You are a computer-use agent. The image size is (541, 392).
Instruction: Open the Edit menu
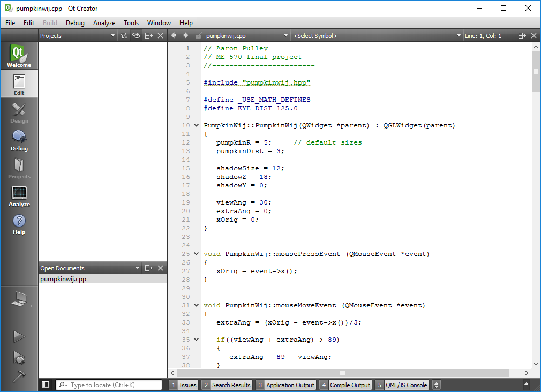coord(28,23)
